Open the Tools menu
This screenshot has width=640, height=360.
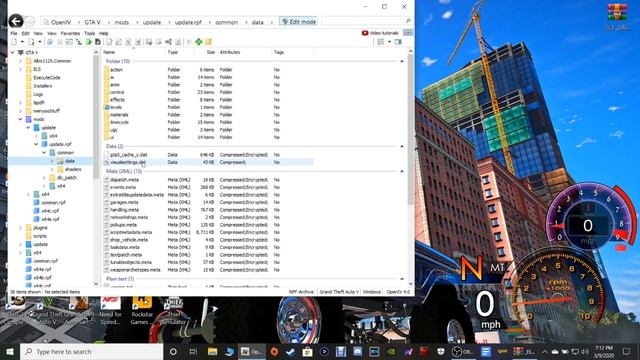(x=89, y=33)
